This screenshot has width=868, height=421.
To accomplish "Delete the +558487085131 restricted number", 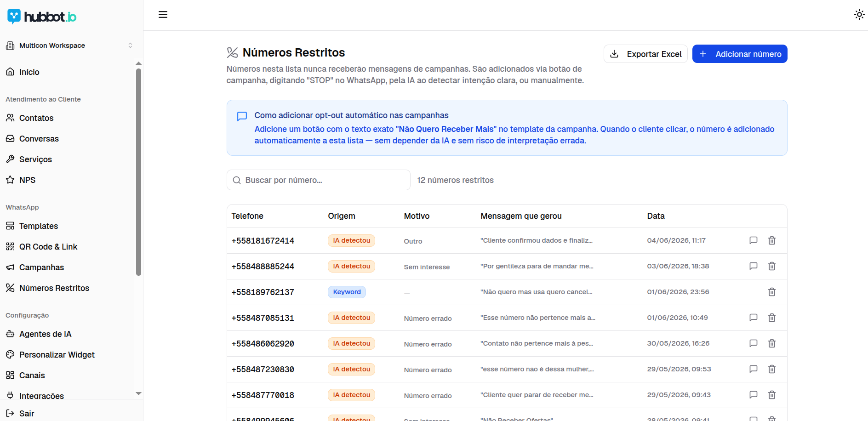I will [772, 318].
